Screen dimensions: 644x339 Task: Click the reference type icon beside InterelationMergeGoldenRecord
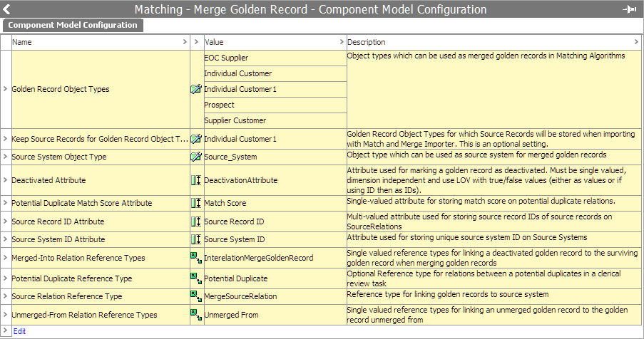pyautogui.click(x=196, y=258)
